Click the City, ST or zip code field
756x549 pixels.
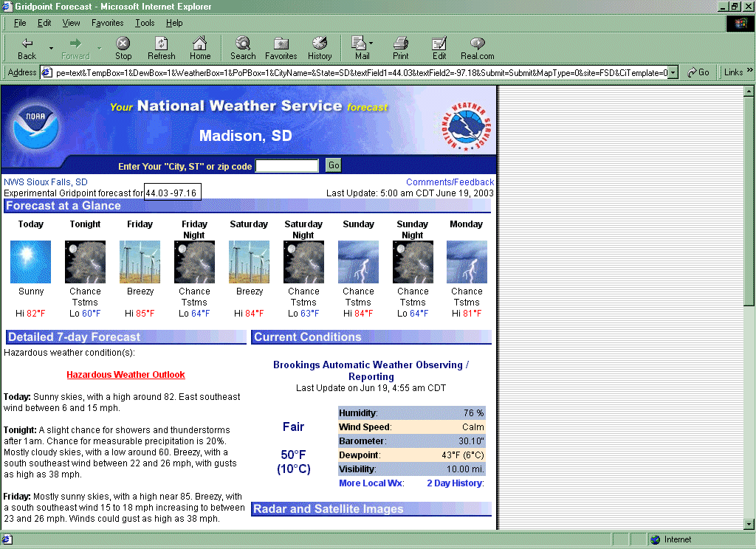tap(287, 166)
